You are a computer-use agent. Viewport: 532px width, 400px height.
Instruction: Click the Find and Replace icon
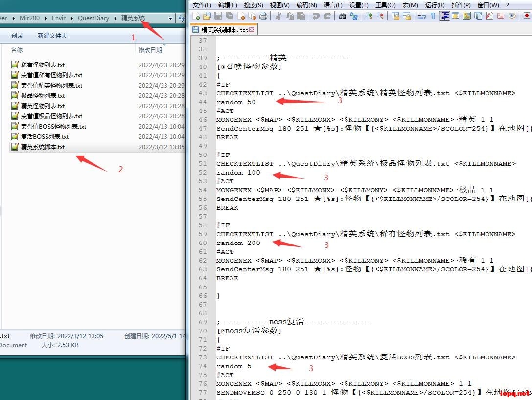click(x=353, y=16)
